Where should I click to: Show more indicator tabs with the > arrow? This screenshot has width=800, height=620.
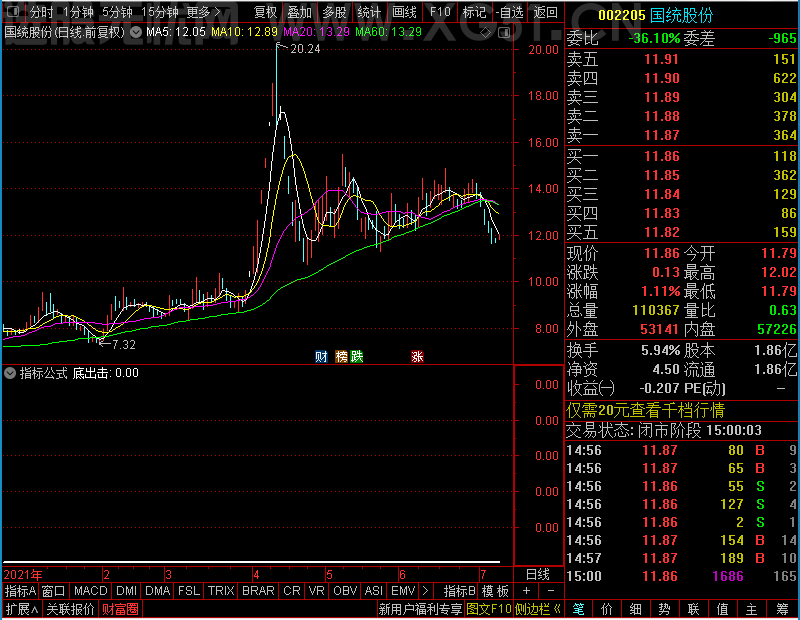coord(426,591)
